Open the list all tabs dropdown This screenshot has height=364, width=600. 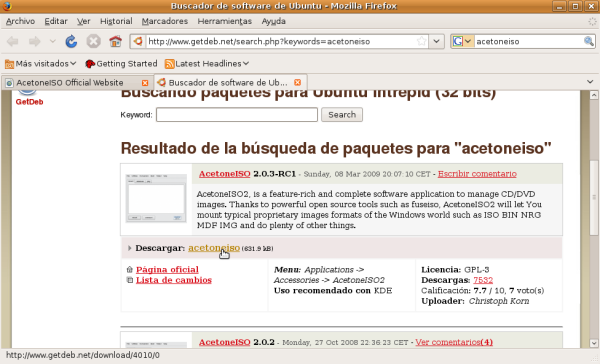pyautogui.click(x=590, y=82)
